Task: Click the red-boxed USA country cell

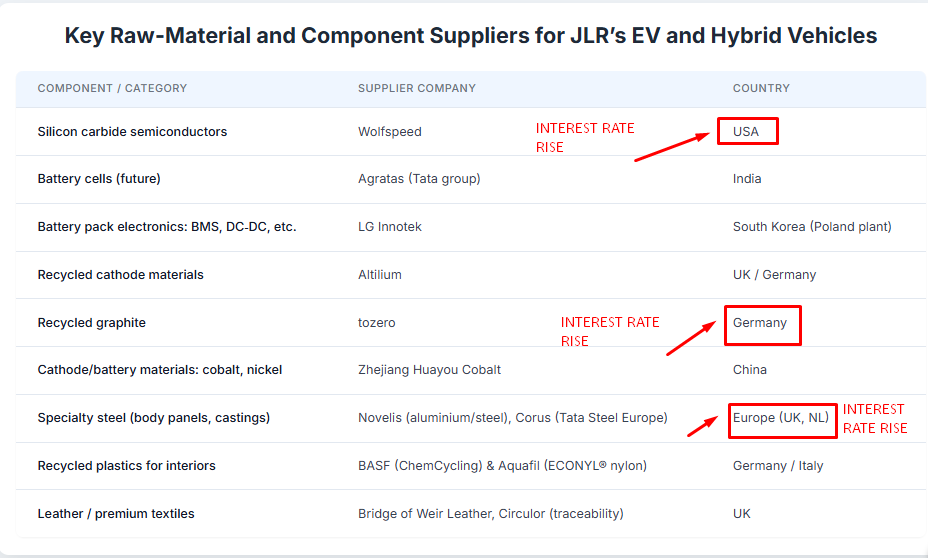Action: point(747,131)
